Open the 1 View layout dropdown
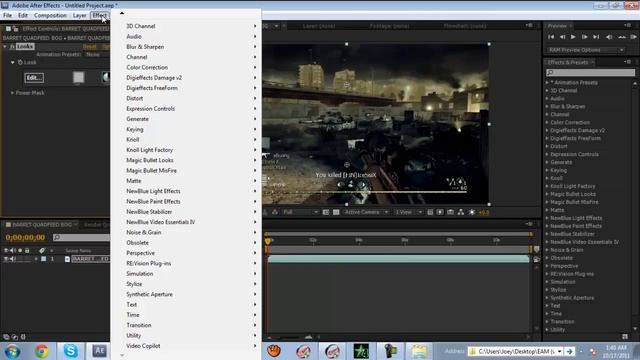Screen dimensions: 640x360 coord(408,212)
